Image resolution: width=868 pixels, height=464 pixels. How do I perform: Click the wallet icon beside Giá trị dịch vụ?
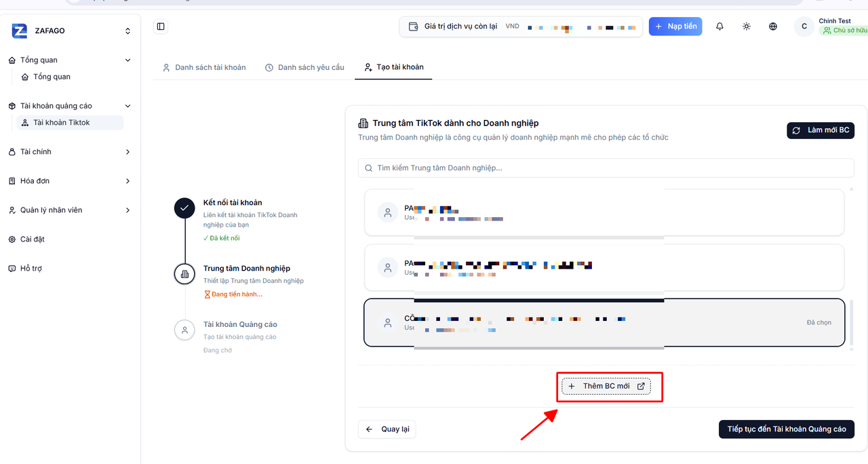[414, 26]
